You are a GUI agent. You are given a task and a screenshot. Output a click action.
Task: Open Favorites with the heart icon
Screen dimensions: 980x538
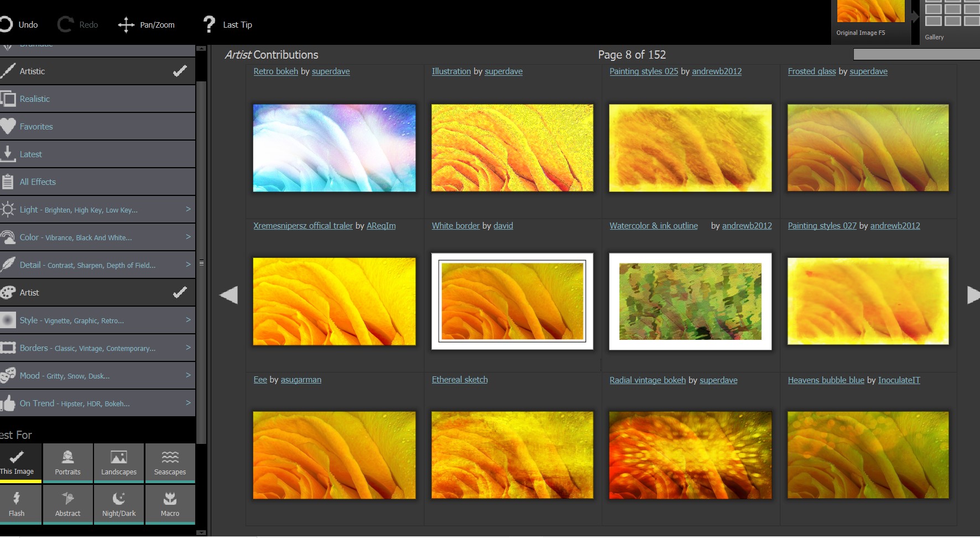click(9, 127)
